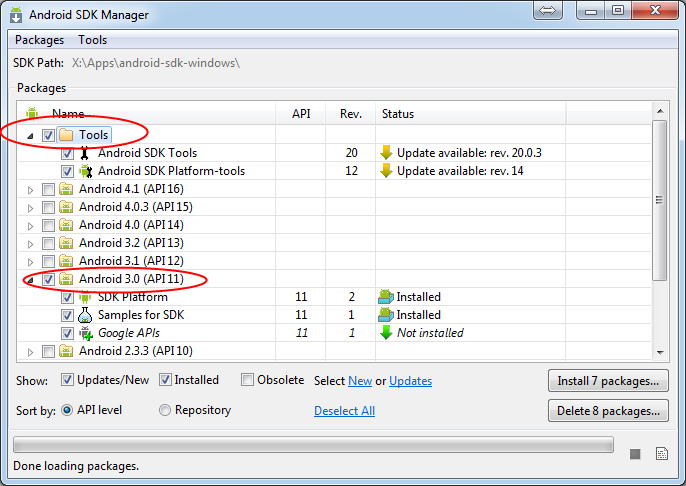Click the Samples for SDK flask icon
Viewport: 686px width, 486px height.
pos(85,315)
